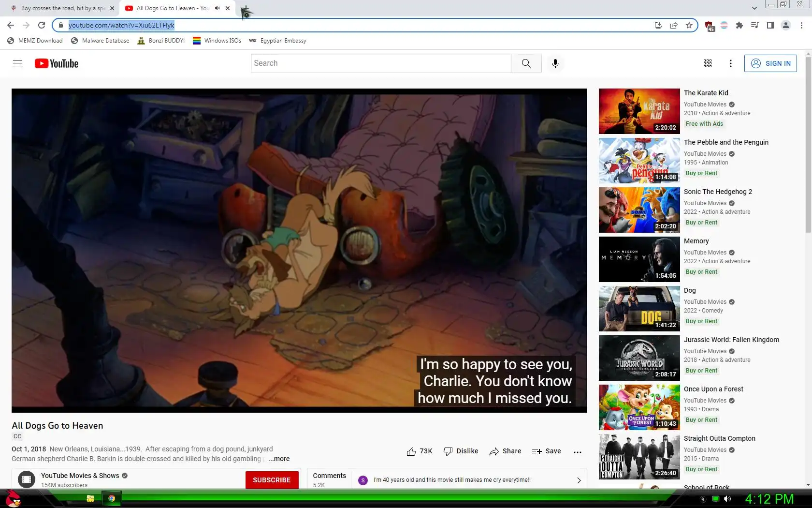Open the YouTube apps grid
Image resolution: width=812 pixels, height=508 pixels.
click(708, 63)
